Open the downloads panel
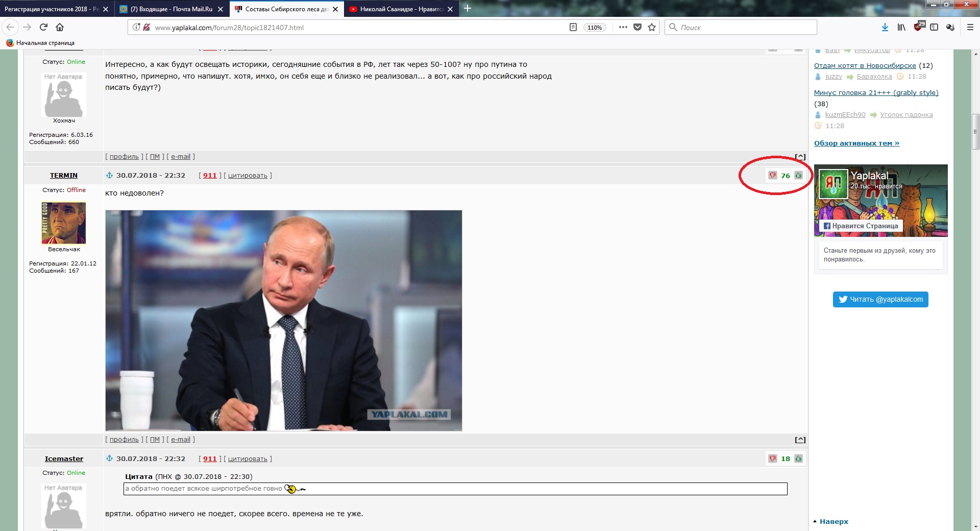This screenshot has width=980, height=531. tap(885, 27)
